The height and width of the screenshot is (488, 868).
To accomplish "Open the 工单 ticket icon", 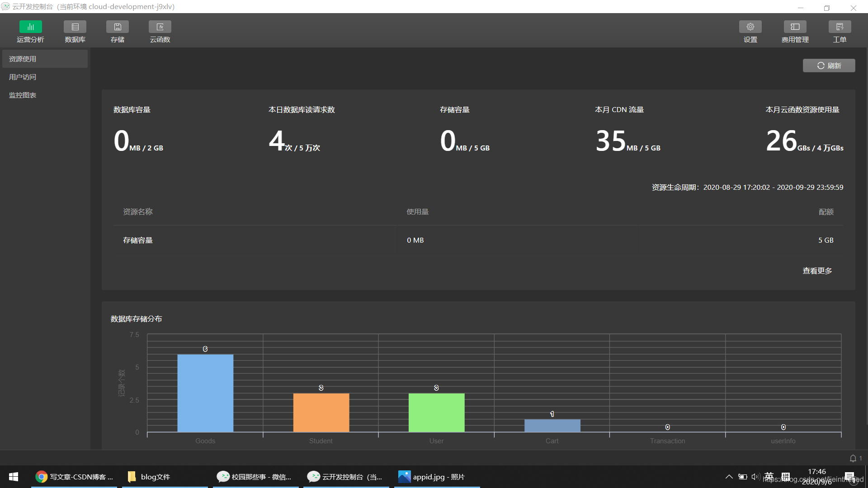I will pyautogui.click(x=840, y=27).
